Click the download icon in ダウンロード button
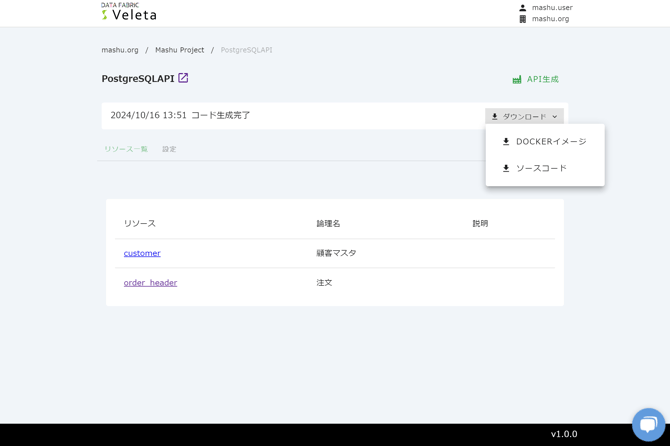This screenshot has height=446, width=670. point(495,117)
